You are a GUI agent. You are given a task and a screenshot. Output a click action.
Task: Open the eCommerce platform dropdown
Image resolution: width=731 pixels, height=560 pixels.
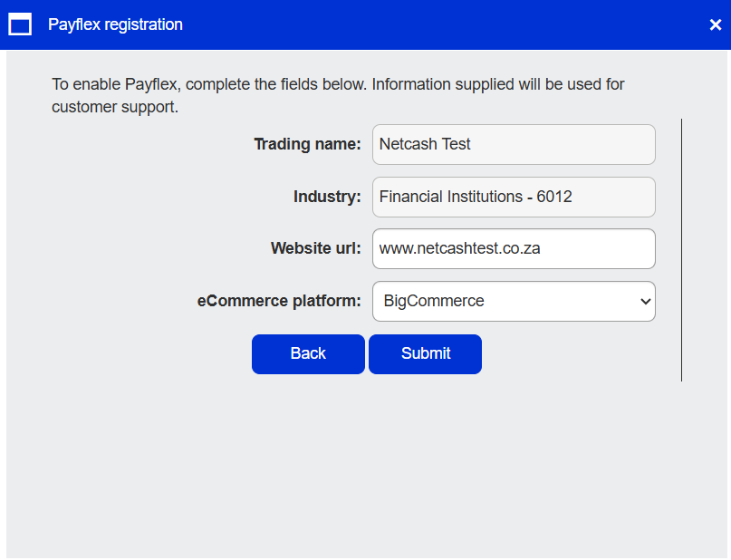click(513, 301)
